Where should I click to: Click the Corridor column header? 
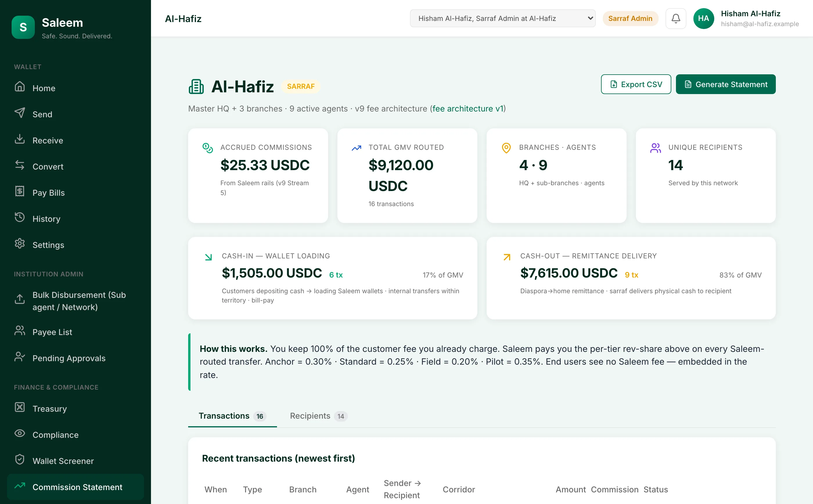coord(459,489)
